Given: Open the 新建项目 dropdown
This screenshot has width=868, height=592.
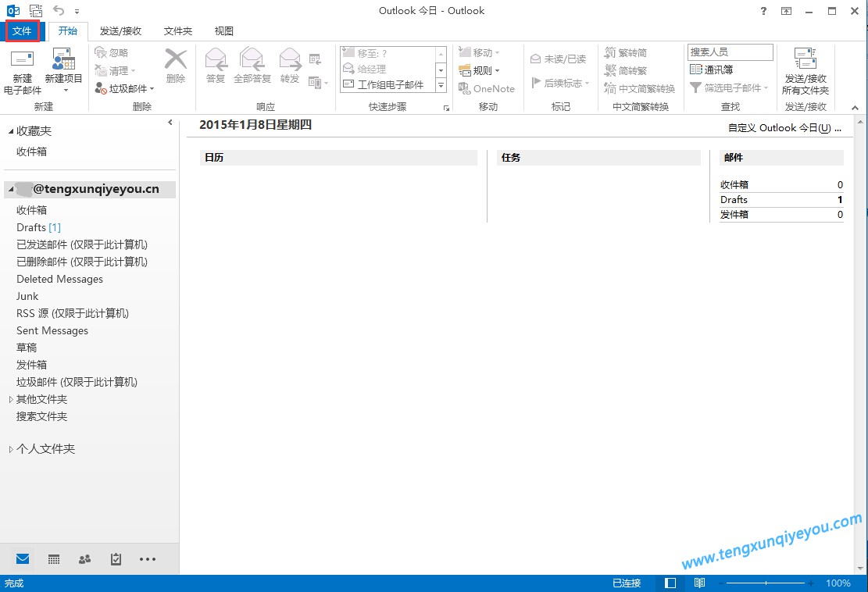Looking at the screenshot, I should [x=63, y=72].
